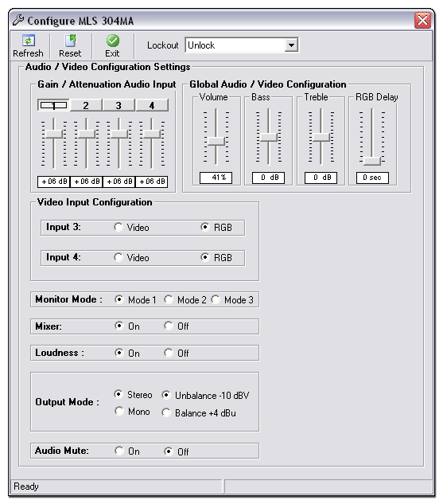
Task: Click the green Exit checkmark icon
Action: pos(113,41)
